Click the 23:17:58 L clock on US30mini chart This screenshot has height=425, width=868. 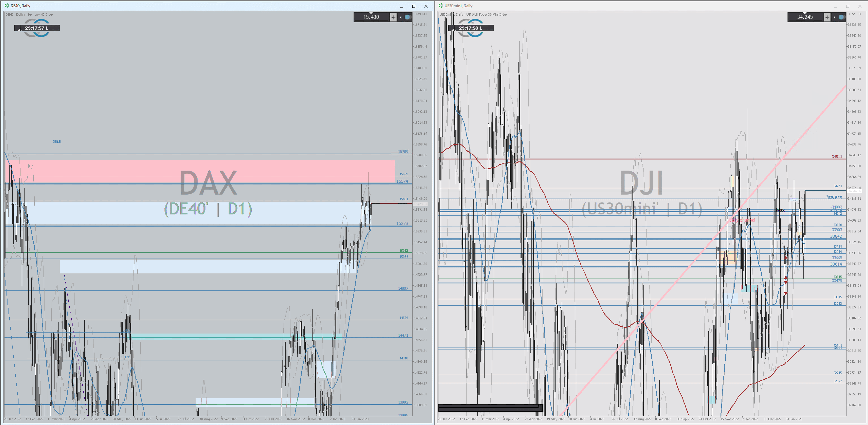coord(471,28)
